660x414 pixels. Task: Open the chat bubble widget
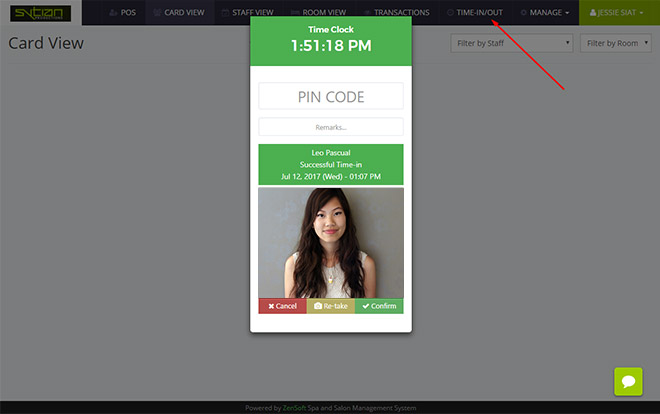click(628, 382)
